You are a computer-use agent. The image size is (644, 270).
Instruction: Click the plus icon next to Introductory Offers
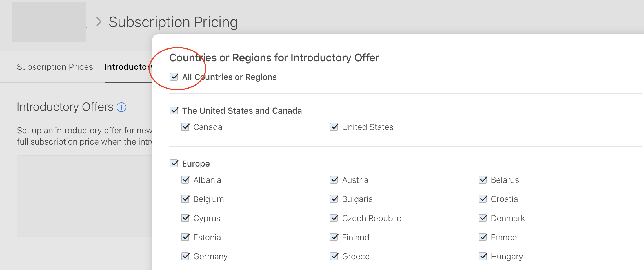coord(121,107)
